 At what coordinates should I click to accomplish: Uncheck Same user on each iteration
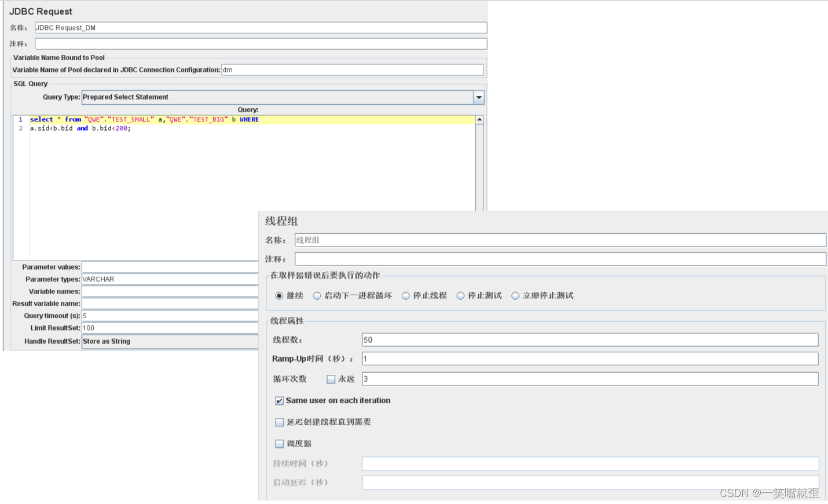[279, 401]
